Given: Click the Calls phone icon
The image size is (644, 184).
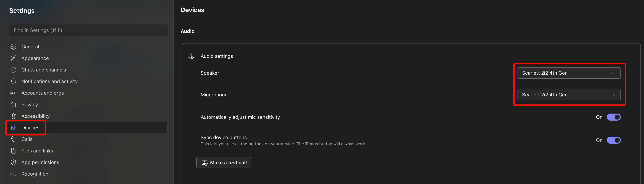Looking at the screenshot, I should 13,139.
